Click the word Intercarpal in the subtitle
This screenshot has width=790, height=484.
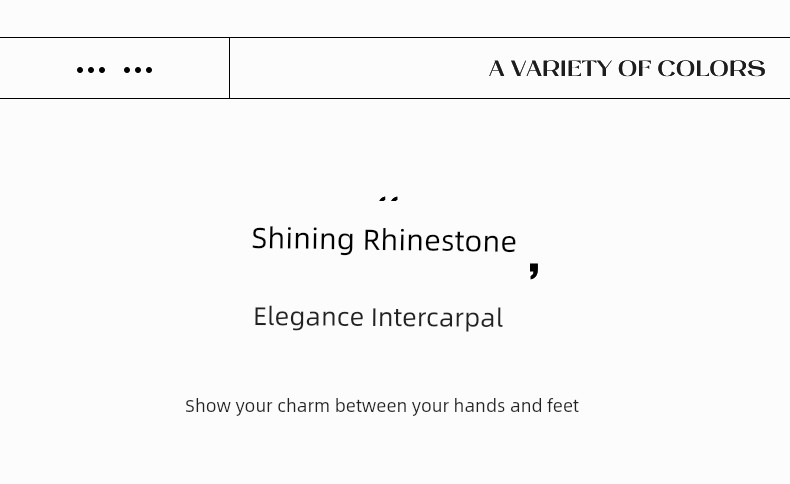pos(437,318)
